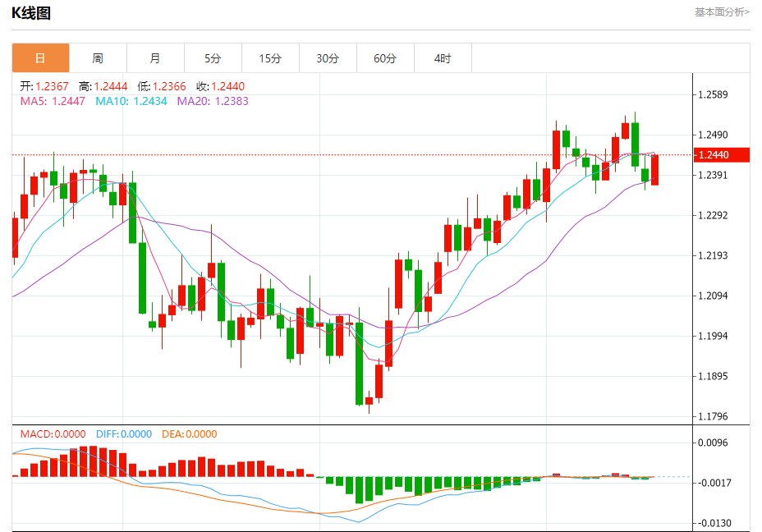This screenshot has width=762, height=532.
Task: Click the 1.2391 price axis label
Action: point(713,176)
